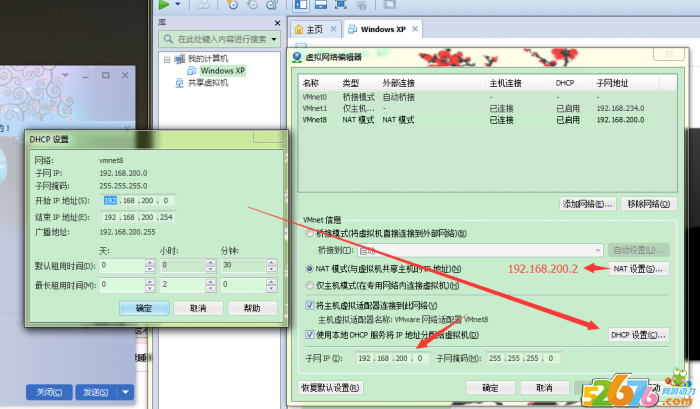Open NAT 设置(S)... button
The width and height of the screenshot is (700, 409).
[x=638, y=269]
